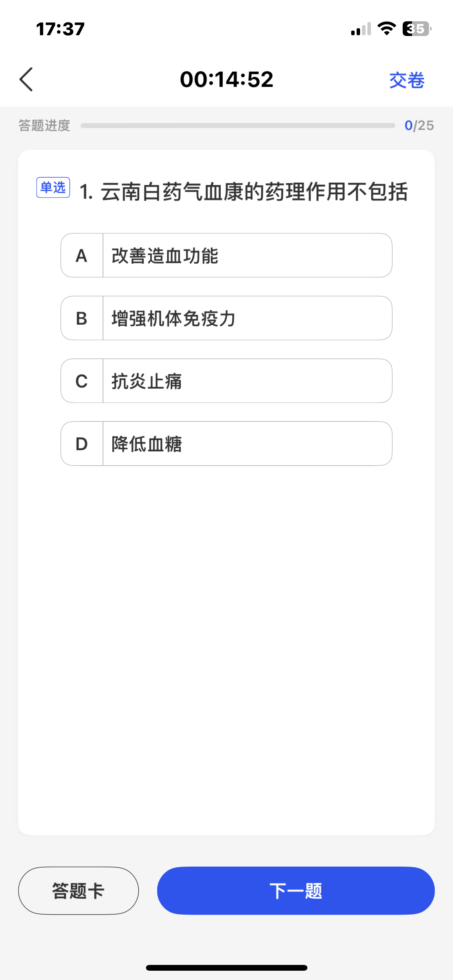Choose option D 降低血糖
The width and height of the screenshot is (453, 980).
[x=247, y=444]
